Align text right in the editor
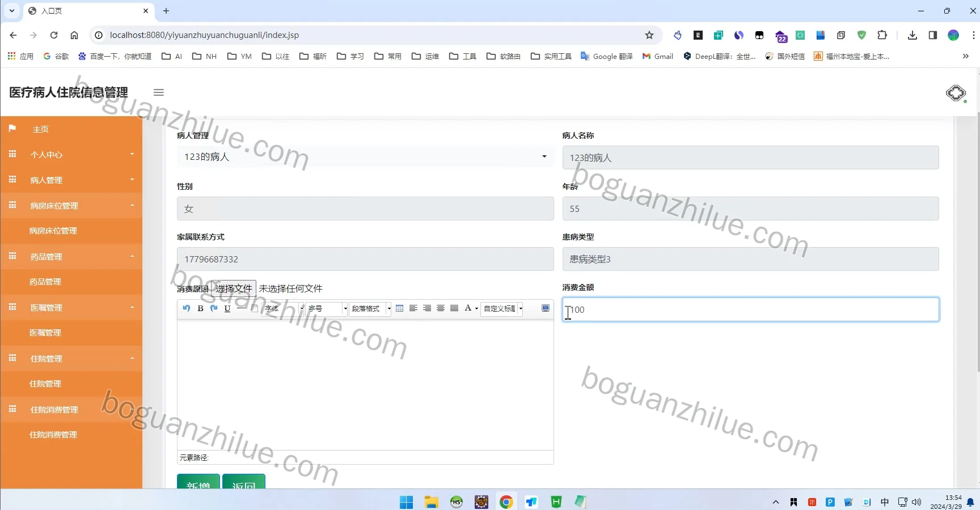This screenshot has height=510, width=980. [427, 308]
